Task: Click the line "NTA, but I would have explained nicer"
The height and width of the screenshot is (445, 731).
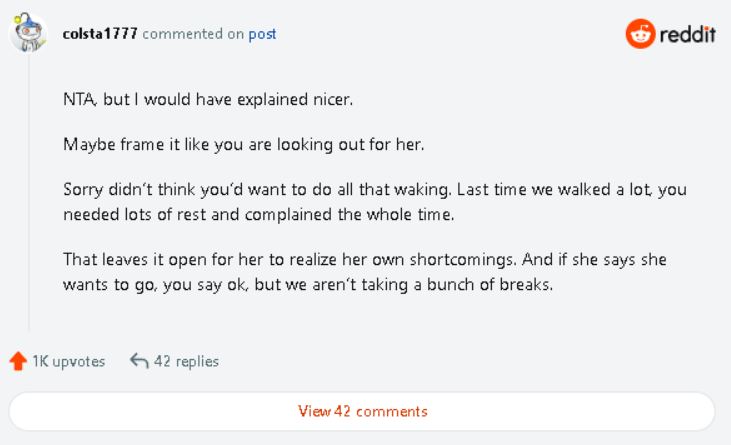Action: [x=208, y=100]
